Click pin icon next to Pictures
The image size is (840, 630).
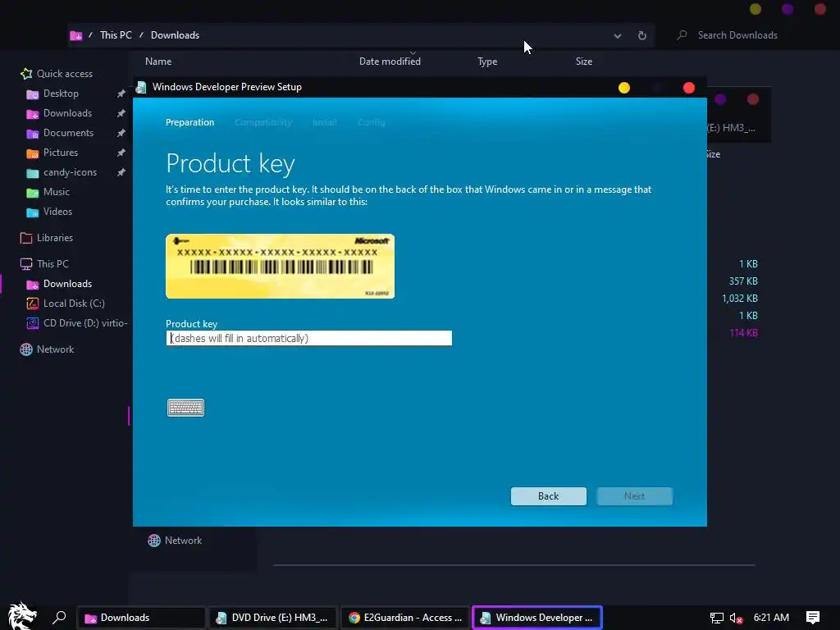[x=121, y=153]
